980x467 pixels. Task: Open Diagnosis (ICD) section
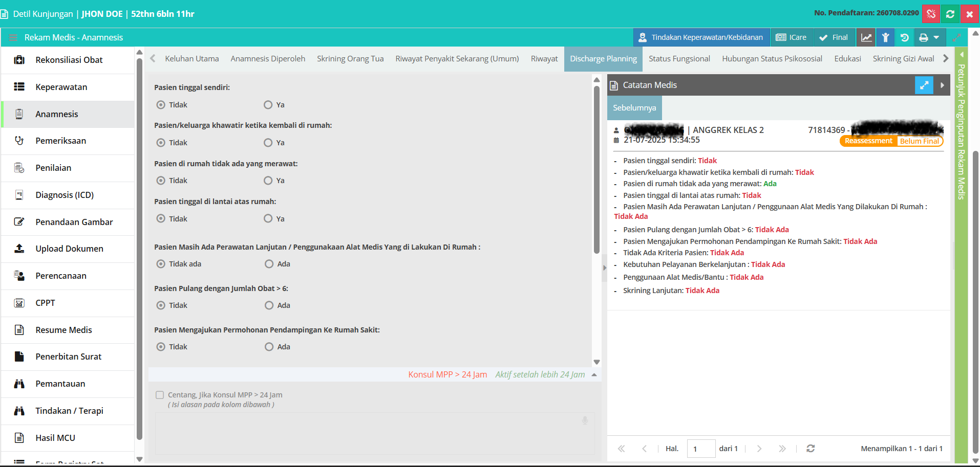click(x=68, y=195)
